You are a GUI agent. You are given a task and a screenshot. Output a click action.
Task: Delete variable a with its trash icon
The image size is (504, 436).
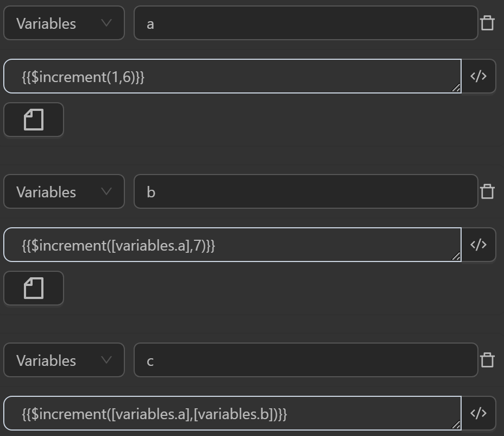[487, 23]
